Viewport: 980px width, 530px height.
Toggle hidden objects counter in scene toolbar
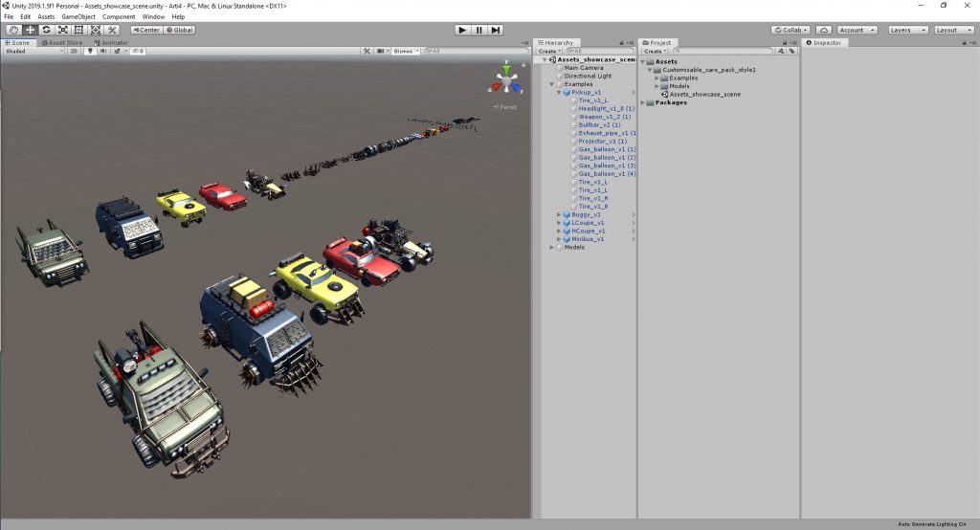point(138,52)
